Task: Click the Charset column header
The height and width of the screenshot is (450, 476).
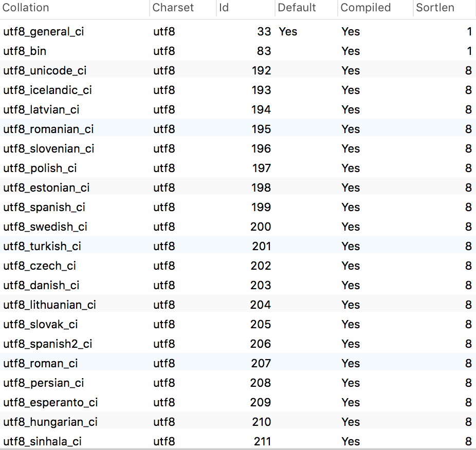Action: [183, 8]
